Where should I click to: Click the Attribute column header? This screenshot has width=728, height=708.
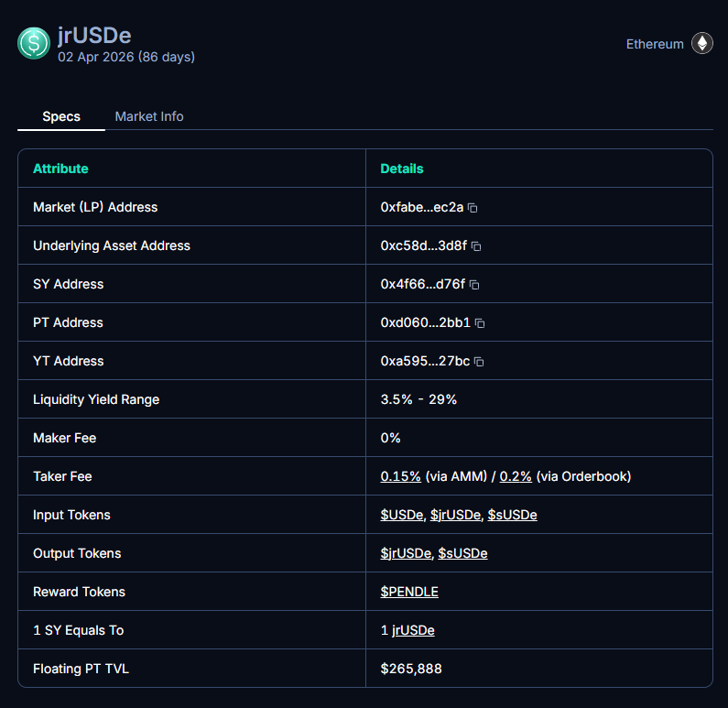click(x=60, y=169)
